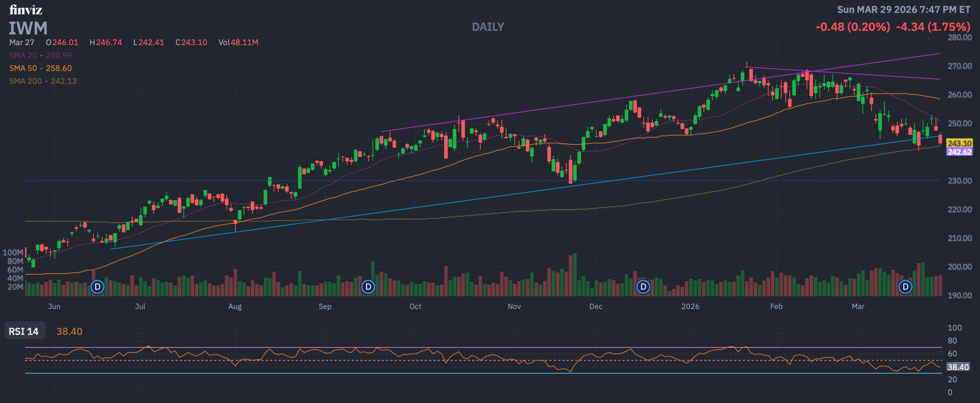Click the low price '242.41'

tap(151, 43)
